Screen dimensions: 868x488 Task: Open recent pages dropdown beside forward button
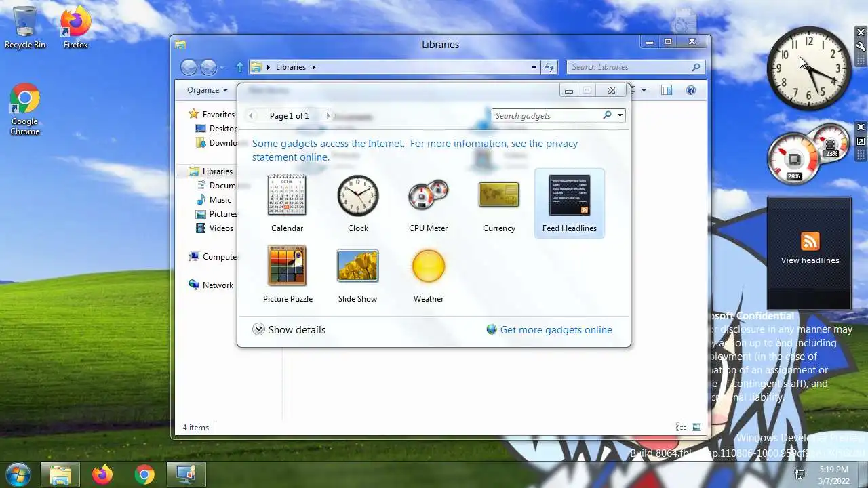pos(222,68)
